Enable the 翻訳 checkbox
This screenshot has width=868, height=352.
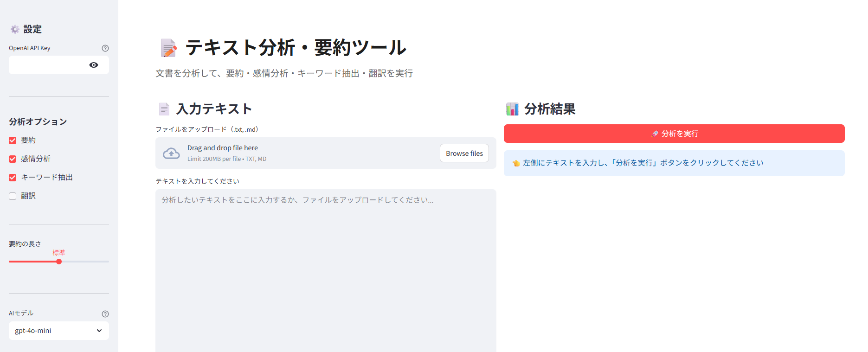point(13,196)
